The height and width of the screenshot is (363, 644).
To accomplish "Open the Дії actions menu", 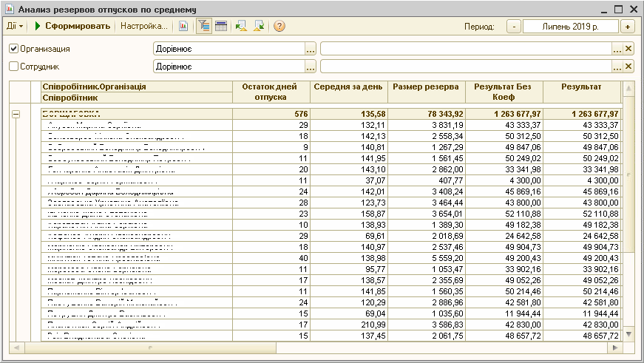I will click(x=15, y=26).
